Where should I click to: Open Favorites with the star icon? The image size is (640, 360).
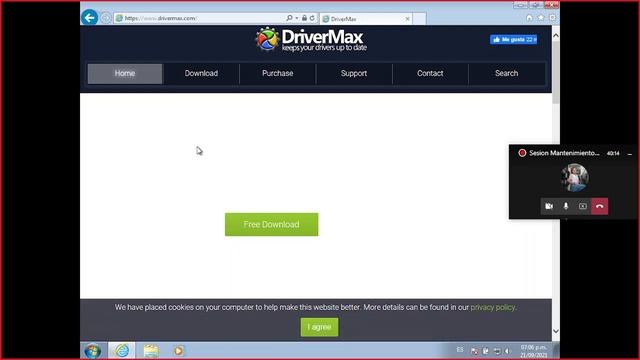[x=541, y=18]
